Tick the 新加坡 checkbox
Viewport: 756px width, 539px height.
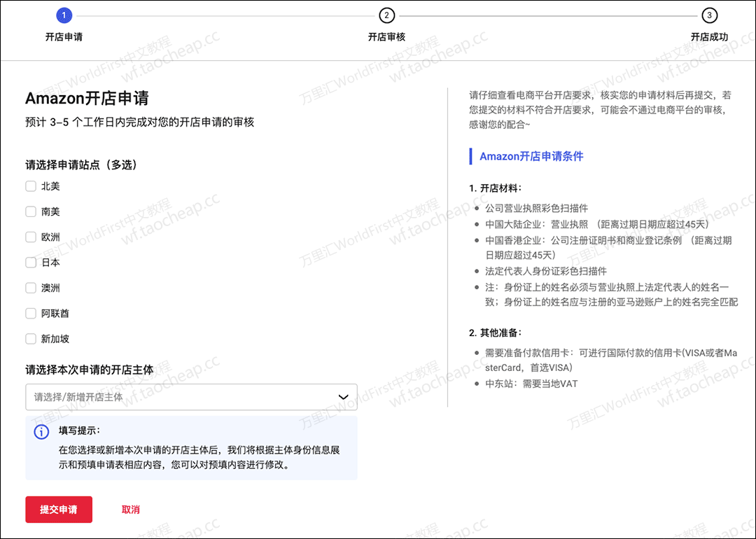click(31, 339)
